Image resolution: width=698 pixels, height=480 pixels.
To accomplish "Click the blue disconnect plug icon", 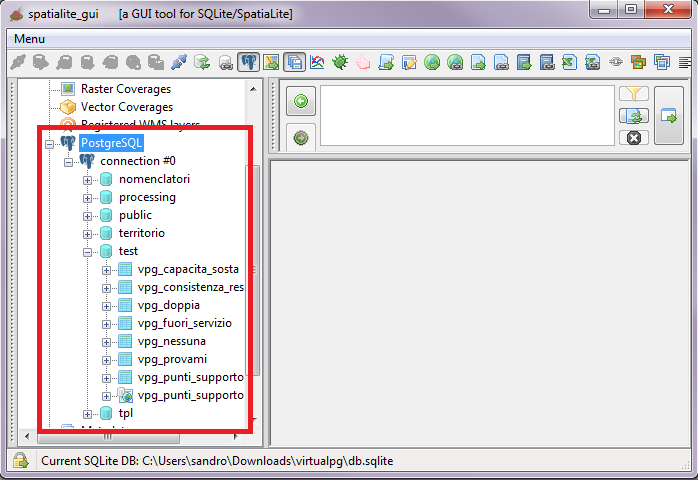I will (179, 62).
